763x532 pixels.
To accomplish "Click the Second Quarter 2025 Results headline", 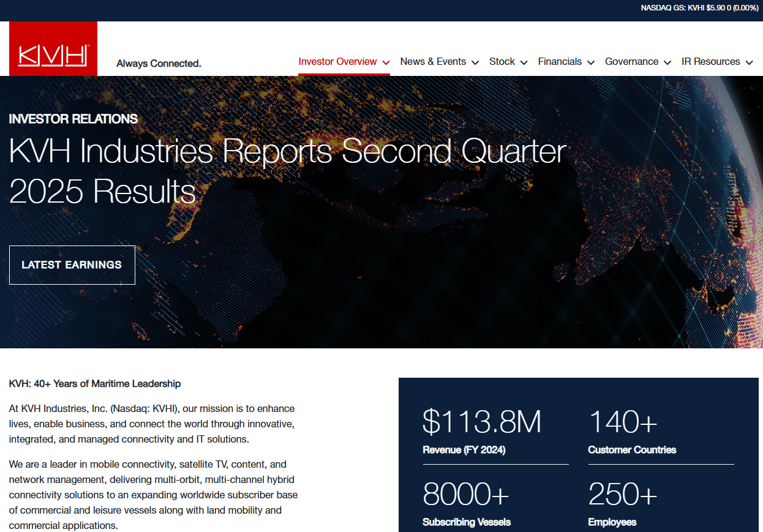I will pyautogui.click(x=287, y=171).
